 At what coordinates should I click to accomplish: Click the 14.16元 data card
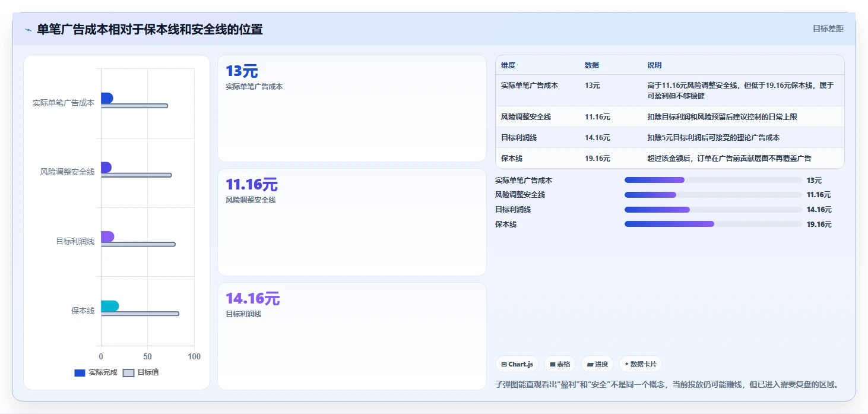pyautogui.click(x=352, y=336)
